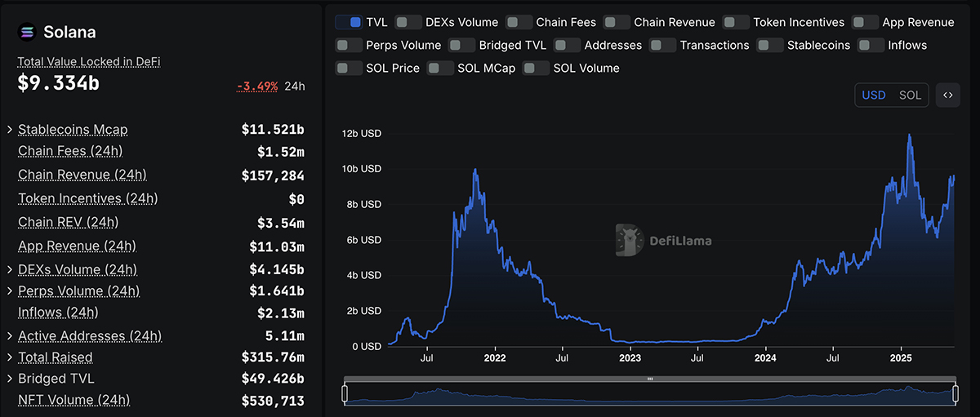Switch chart denomination to SOL
The height and width of the screenshot is (417, 980).
(910, 95)
